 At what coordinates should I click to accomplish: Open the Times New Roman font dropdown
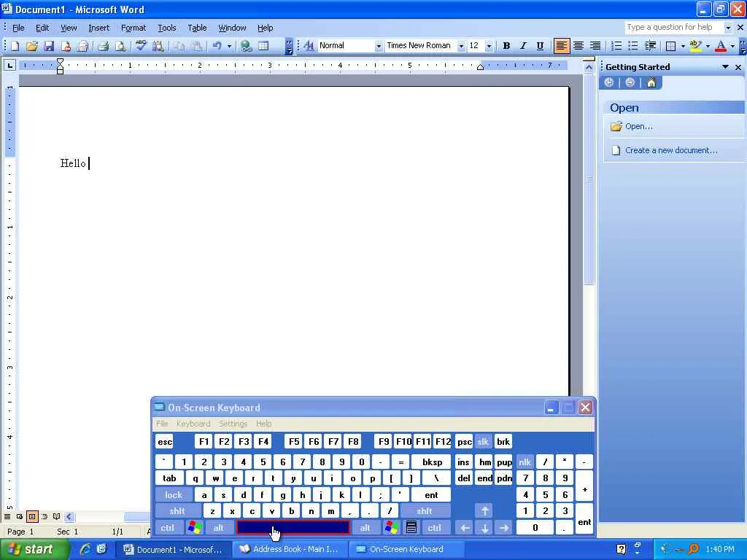[x=461, y=46]
